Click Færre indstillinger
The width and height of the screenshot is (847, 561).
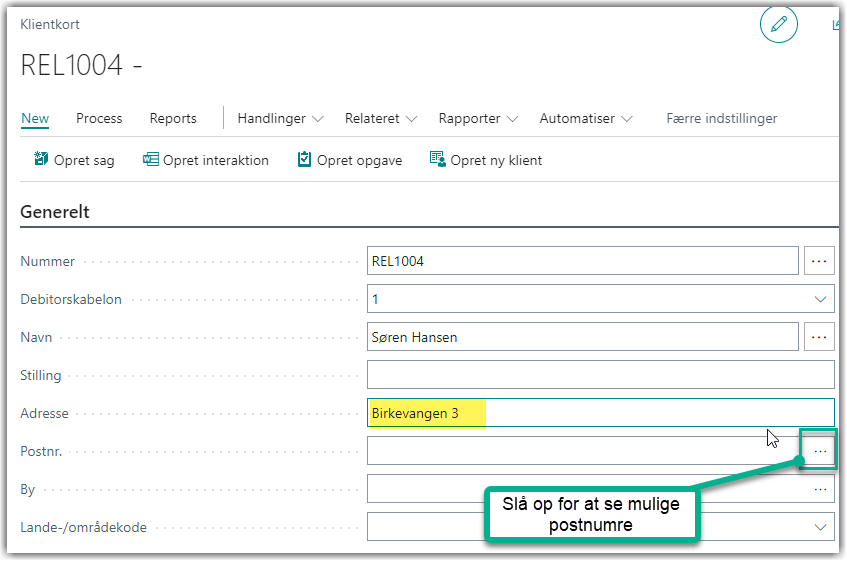[x=721, y=118]
